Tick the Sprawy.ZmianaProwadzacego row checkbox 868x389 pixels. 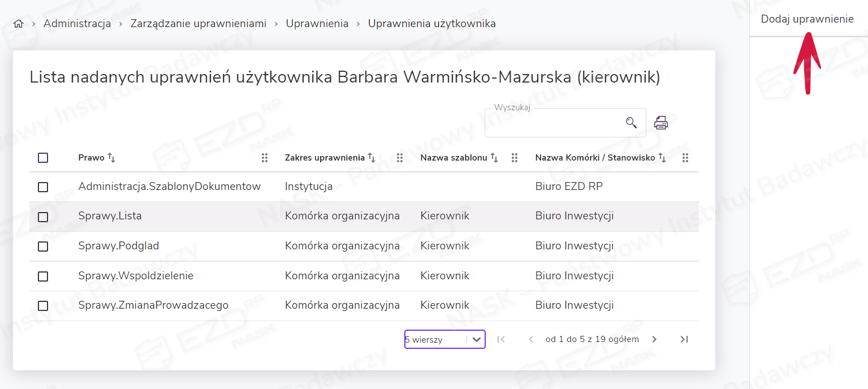pyautogui.click(x=43, y=306)
